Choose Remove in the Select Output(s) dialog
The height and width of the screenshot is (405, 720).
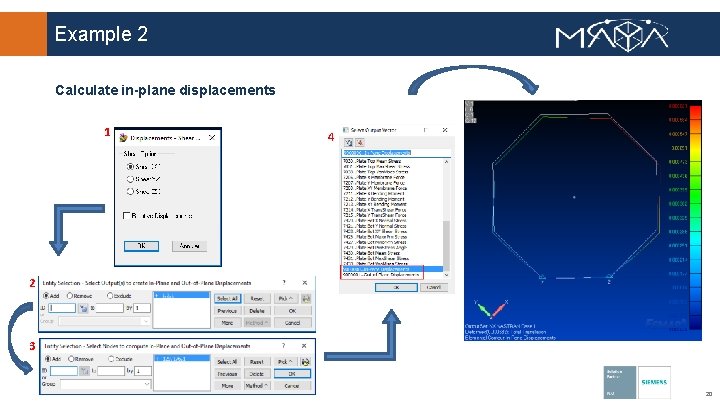[70, 296]
